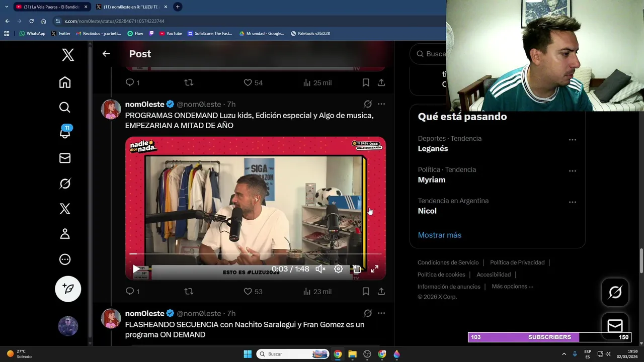
Task: Open YouTube bookmark
Action: pos(171,34)
